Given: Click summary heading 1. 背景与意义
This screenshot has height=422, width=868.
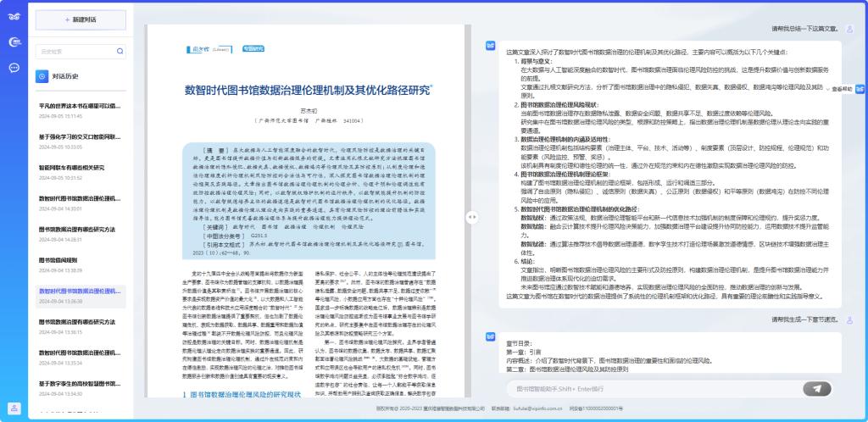Looking at the screenshot, I should pos(535,61).
